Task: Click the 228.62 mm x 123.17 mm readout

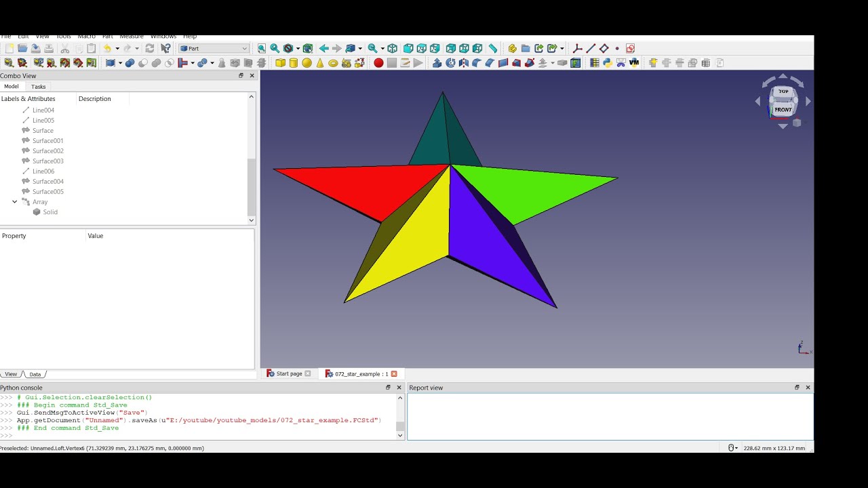Action: tap(774, 449)
